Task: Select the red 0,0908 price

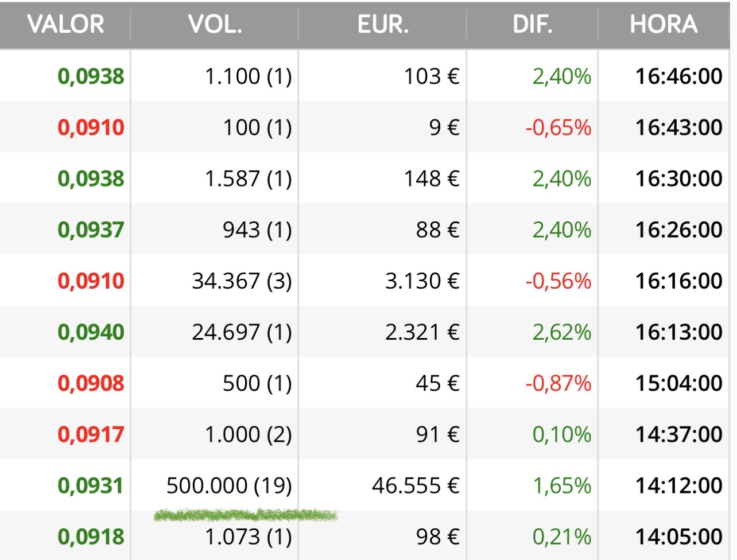Action: [91, 383]
